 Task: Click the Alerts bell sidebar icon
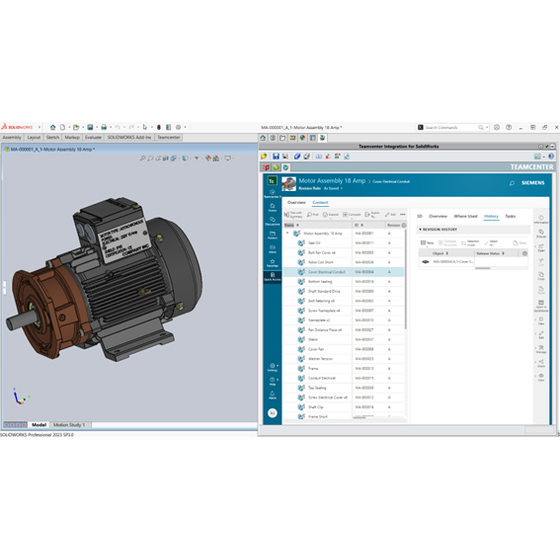coord(272,395)
